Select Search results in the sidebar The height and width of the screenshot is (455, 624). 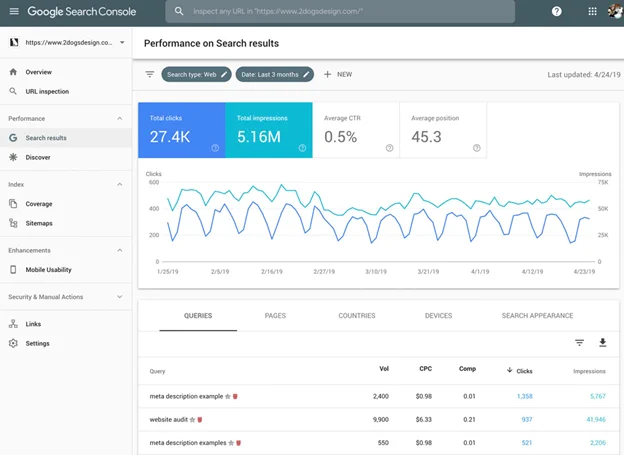pos(66,138)
